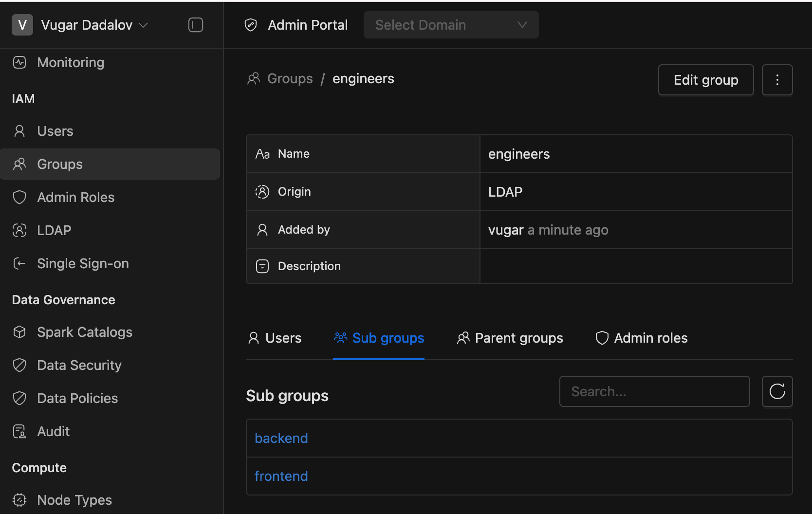Click 'vugar a minute ago' text
Screen dimensions: 812x514
[548, 230]
